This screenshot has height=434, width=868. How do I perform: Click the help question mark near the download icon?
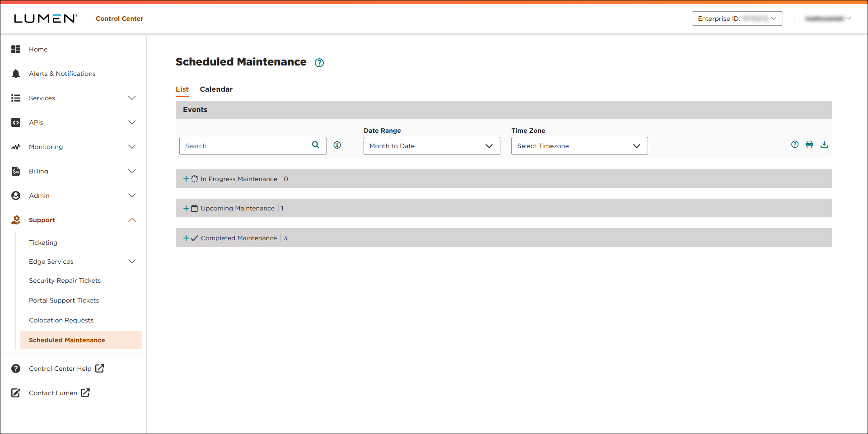794,145
